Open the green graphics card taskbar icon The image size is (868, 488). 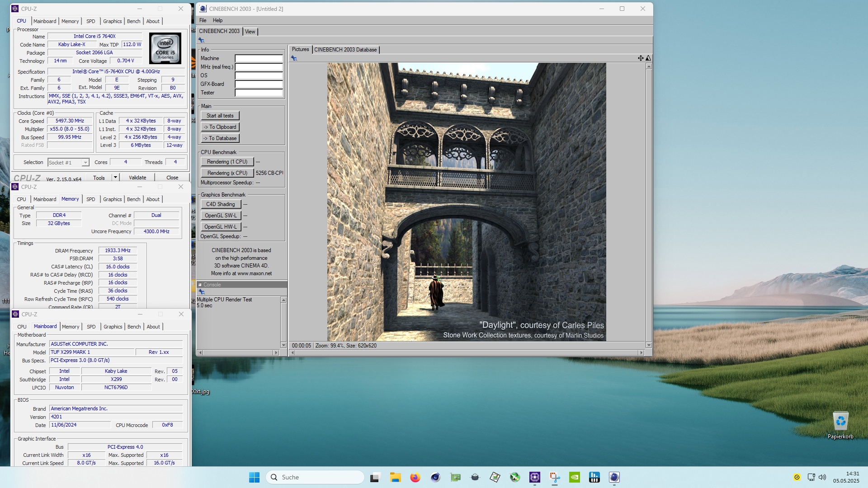pyautogui.click(x=455, y=477)
